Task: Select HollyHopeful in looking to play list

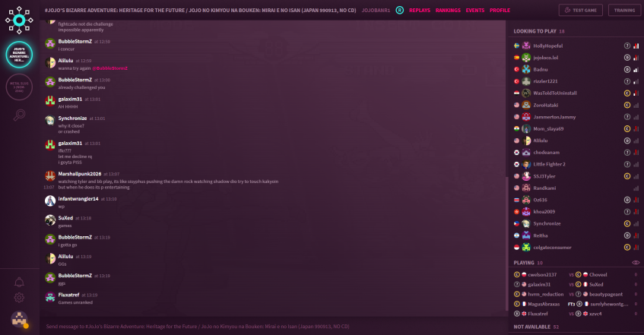Action: 548,46
